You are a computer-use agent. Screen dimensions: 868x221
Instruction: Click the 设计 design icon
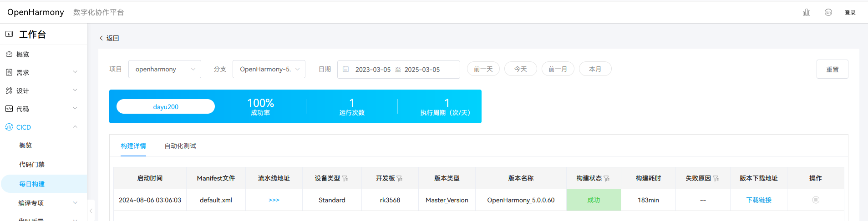click(x=9, y=90)
